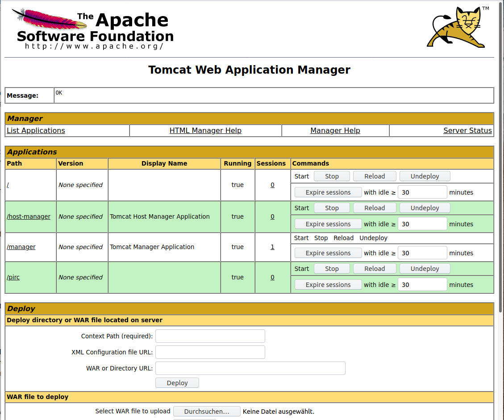Click idle minutes field for /pirc
The height and width of the screenshot is (420, 504).
422,285
